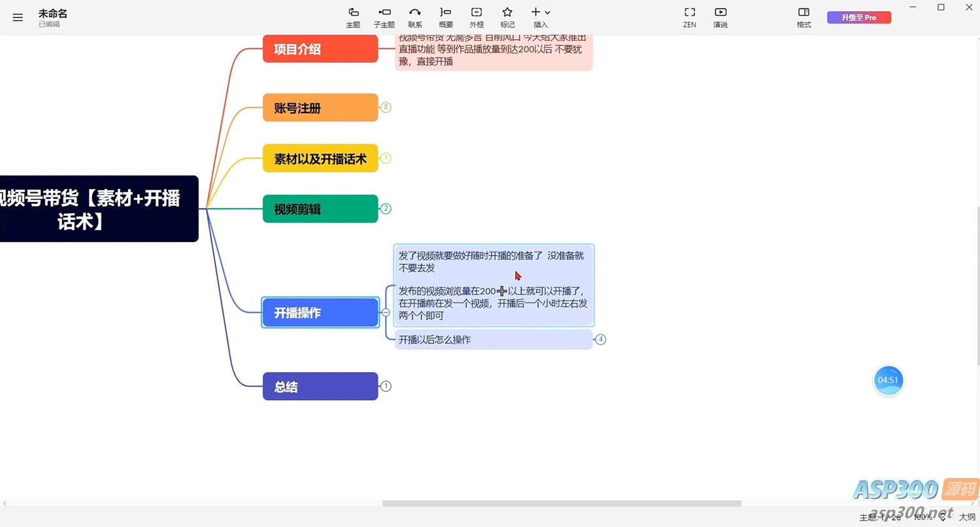Start the 演说 pitch presentation

click(720, 18)
